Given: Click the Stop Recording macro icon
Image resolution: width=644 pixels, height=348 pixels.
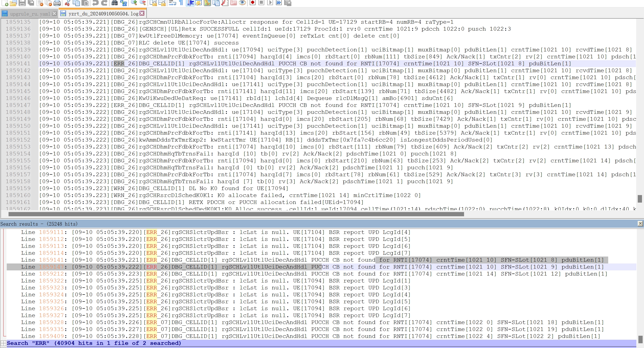Looking at the screenshot, I should coord(261,3).
